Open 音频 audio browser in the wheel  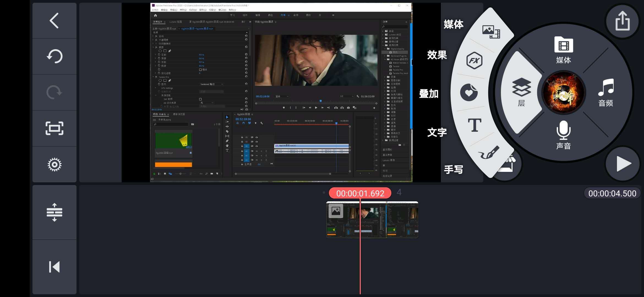606,93
